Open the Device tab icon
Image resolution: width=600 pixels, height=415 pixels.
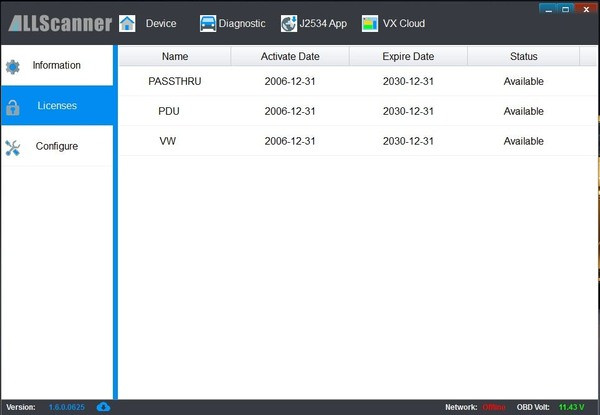pyautogui.click(x=127, y=23)
